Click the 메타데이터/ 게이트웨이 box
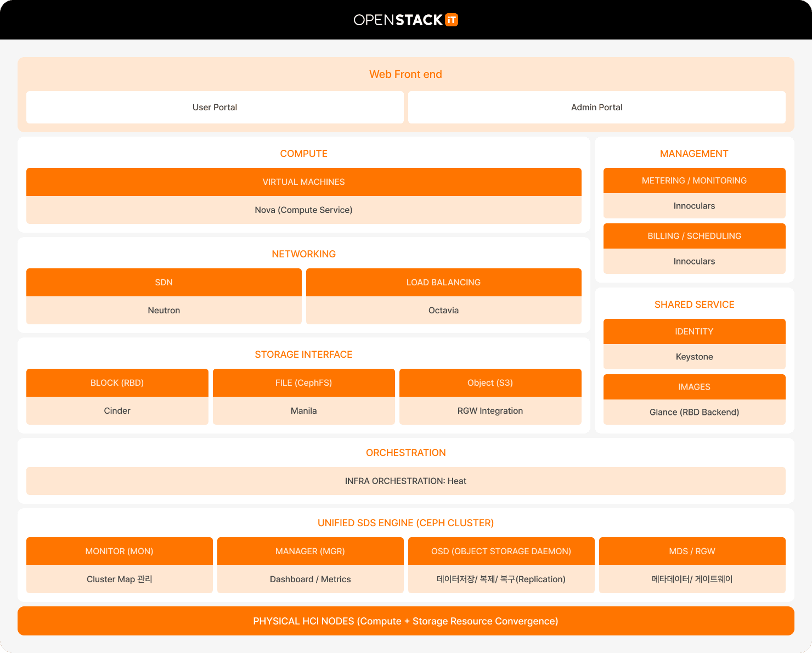Screen dimensions: 812x653 point(692,579)
